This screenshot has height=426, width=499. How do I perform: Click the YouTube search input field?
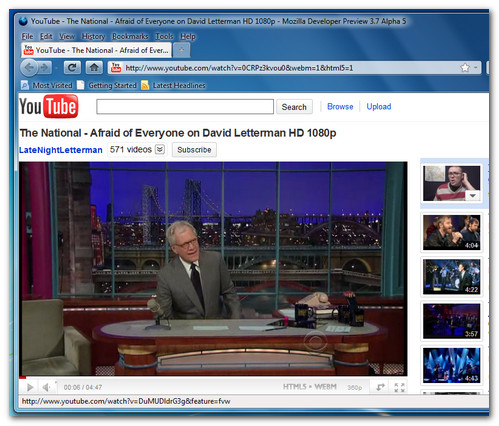point(185,107)
